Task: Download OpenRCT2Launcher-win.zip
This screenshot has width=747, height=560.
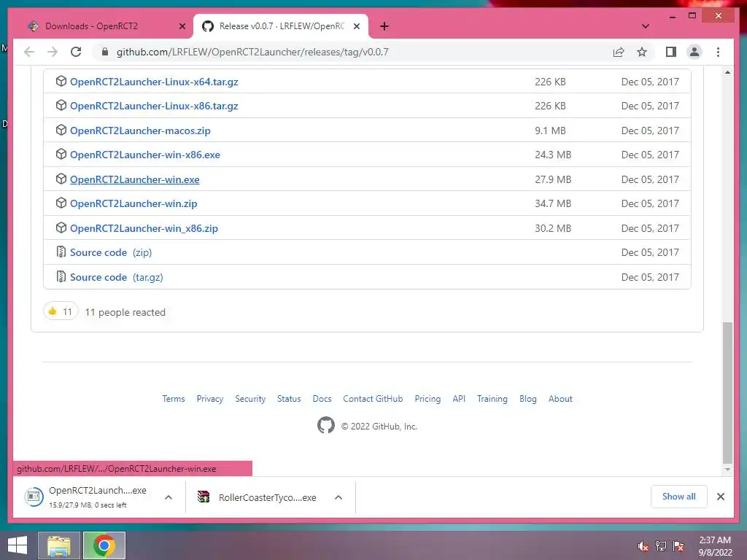Action: pyautogui.click(x=133, y=204)
